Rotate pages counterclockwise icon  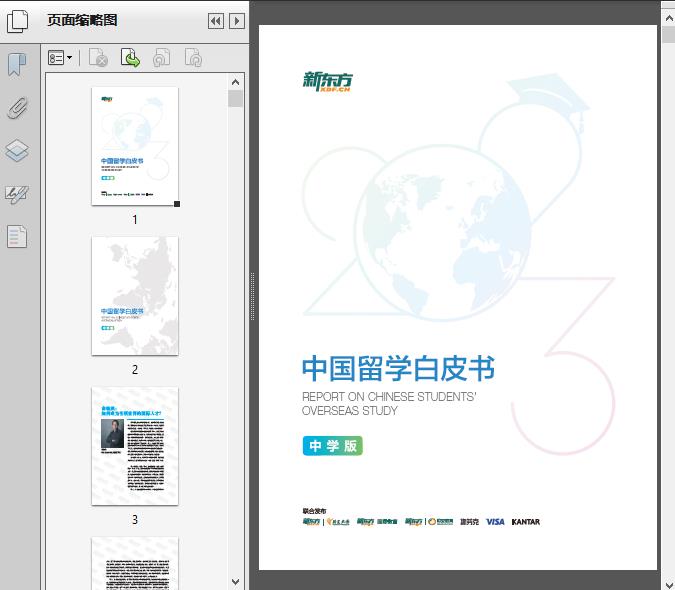click(162, 58)
